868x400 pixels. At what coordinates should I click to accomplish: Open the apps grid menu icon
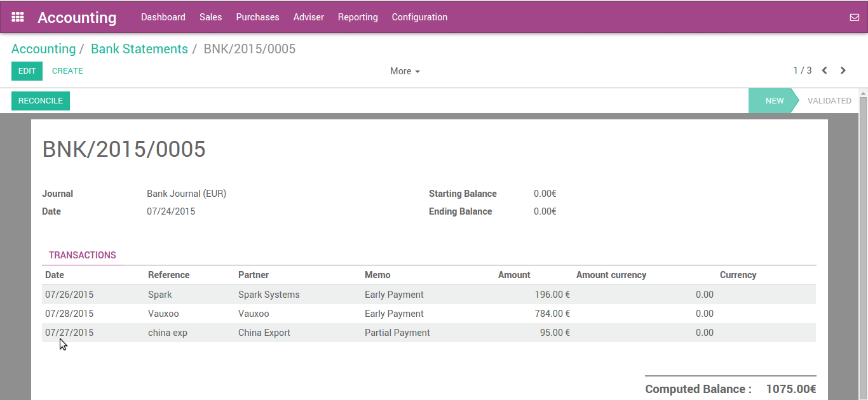pos(17,17)
